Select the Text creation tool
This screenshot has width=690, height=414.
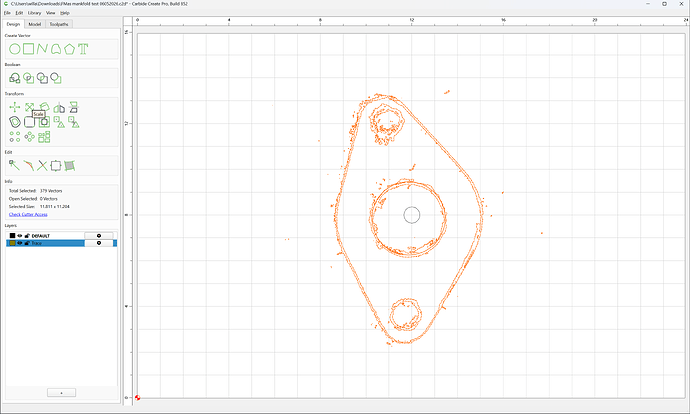coord(83,49)
